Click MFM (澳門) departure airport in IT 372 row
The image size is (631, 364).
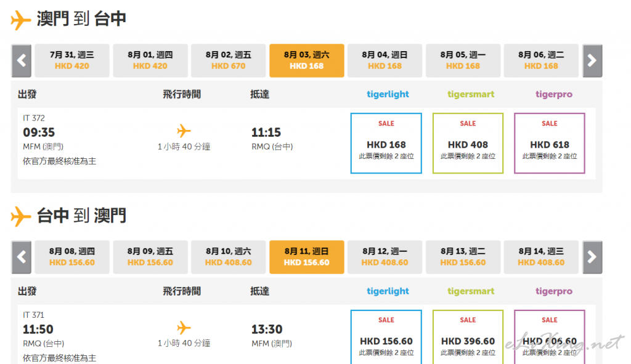[43, 147]
